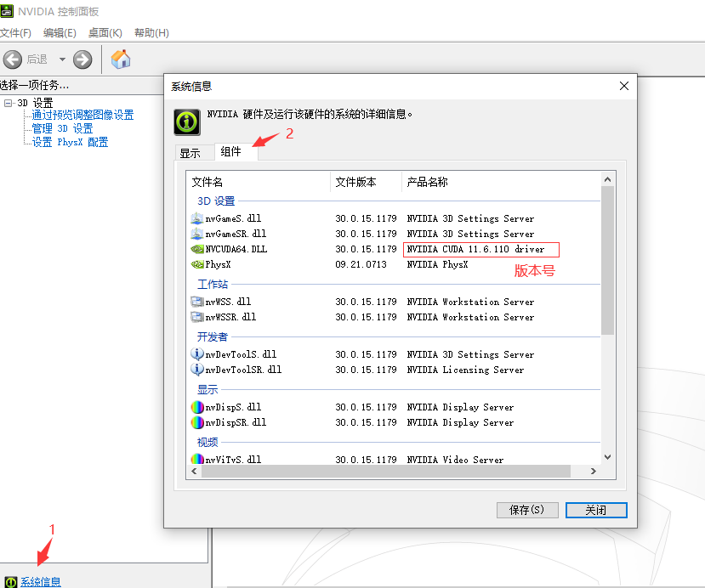Select the 3D 设置 group header
This screenshot has height=588, width=705.
coord(216,201)
